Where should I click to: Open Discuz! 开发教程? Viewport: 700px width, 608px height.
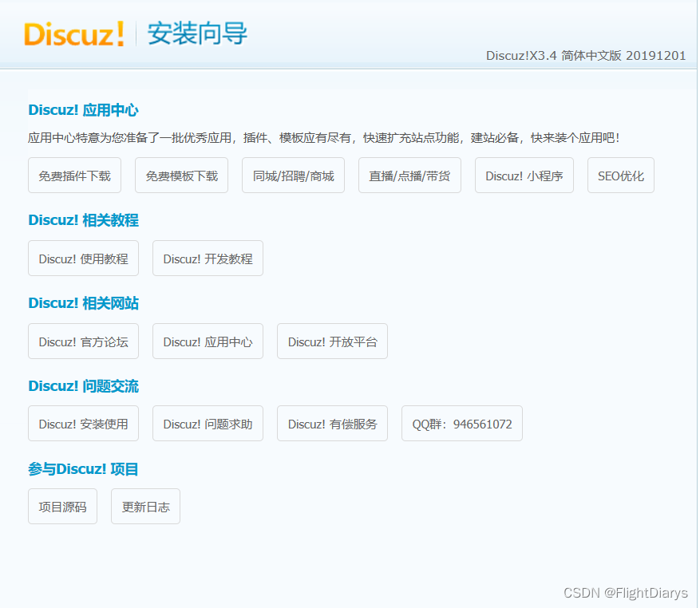208,259
